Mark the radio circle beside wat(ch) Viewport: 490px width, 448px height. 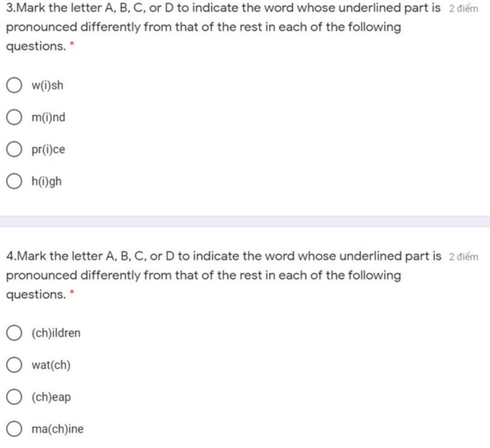(x=14, y=365)
